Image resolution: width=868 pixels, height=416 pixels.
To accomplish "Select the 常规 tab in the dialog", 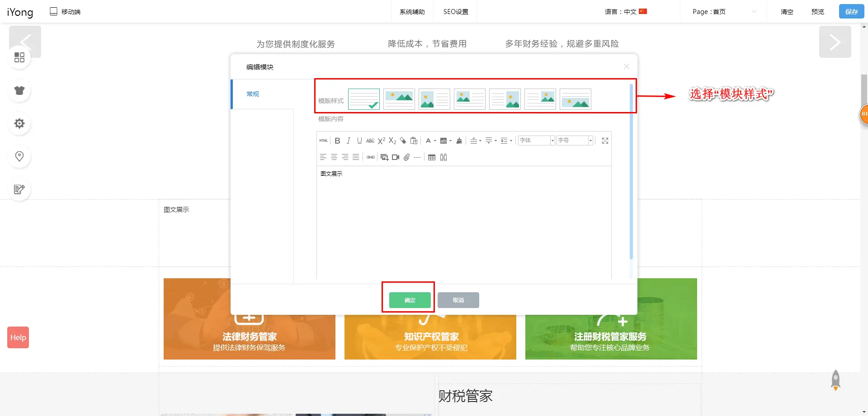I will coord(253,94).
